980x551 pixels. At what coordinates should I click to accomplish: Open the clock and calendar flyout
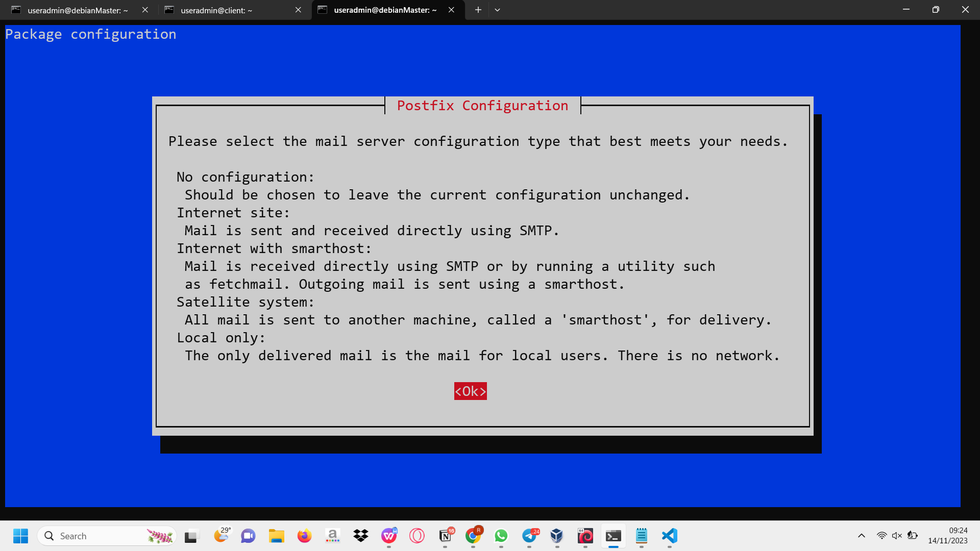click(x=948, y=536)
